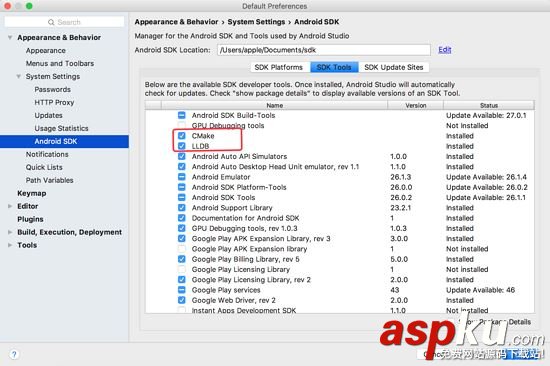Focus the preferences search box

[65, 22]
